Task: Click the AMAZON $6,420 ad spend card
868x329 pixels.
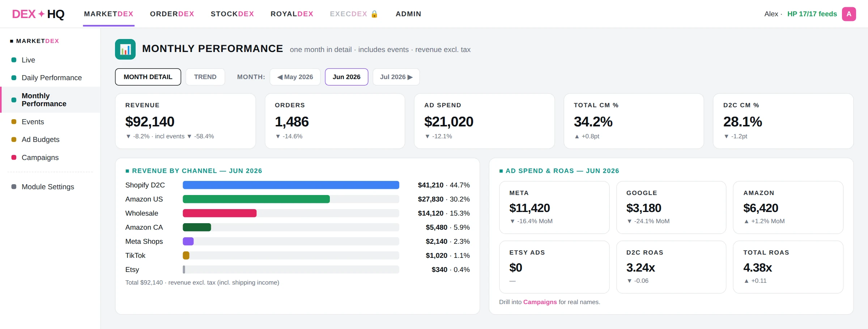Action: (x=788, y=207)
